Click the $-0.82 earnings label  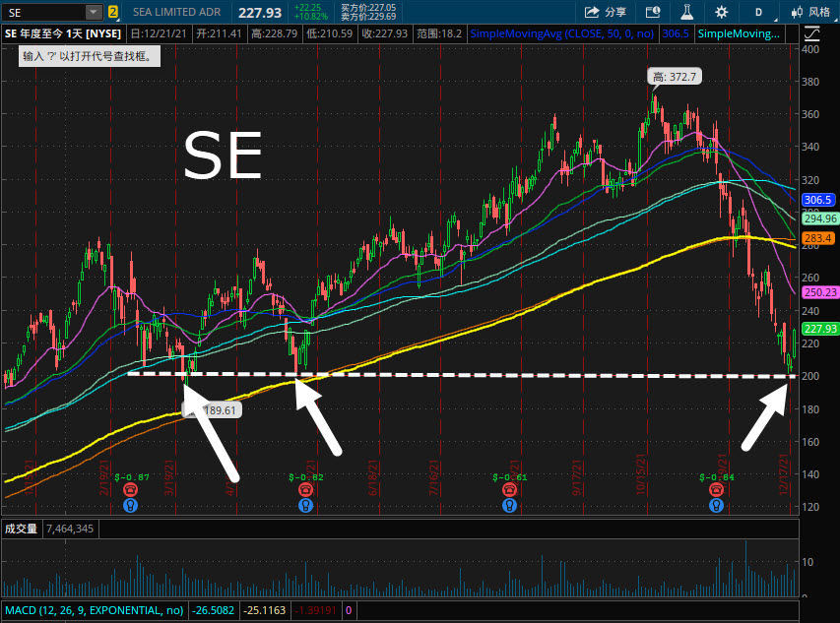click(x=306, y=477)
